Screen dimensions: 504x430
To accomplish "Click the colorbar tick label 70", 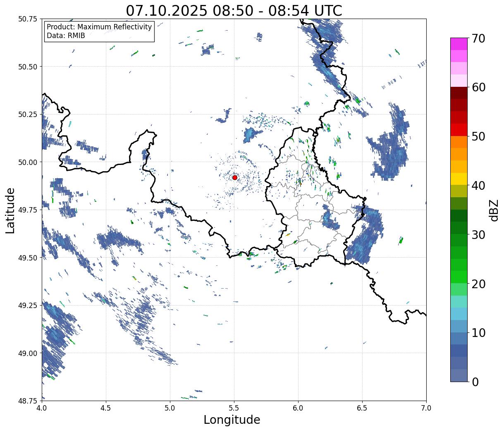I will tap(478, 38).
